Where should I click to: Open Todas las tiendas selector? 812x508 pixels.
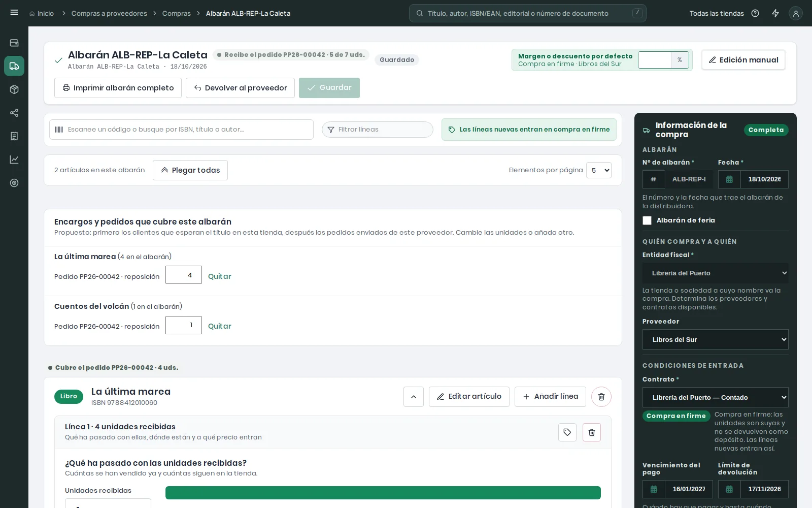717,13
